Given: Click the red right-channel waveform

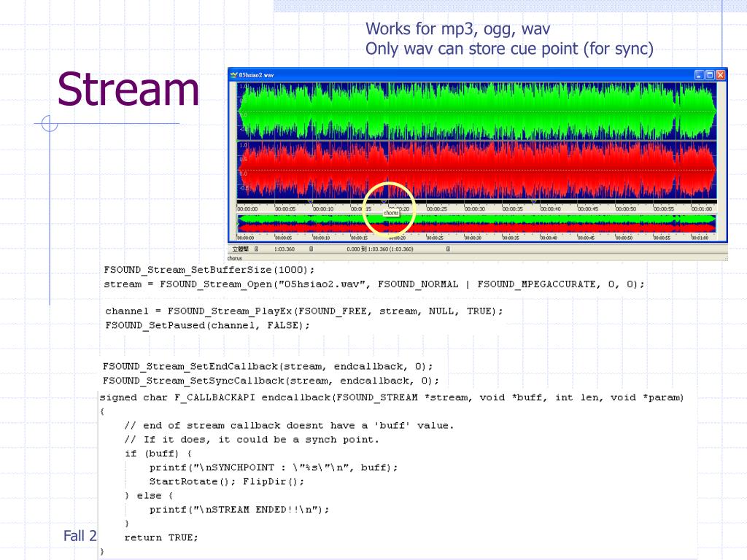Looking at the screenshot, I should tap(477, 170).
